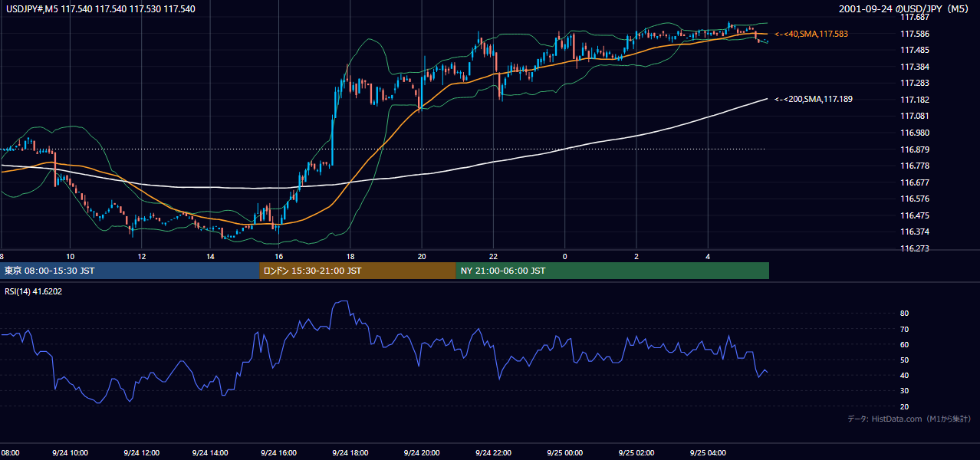Click the 08:00 label on bottom time axis
Image resolution: width=980 pixels, height=460 pixels.
(x=10, y=453)
